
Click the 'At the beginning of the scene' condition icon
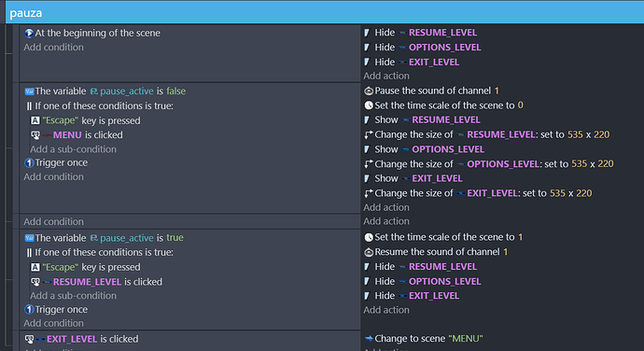pos(29,33)
